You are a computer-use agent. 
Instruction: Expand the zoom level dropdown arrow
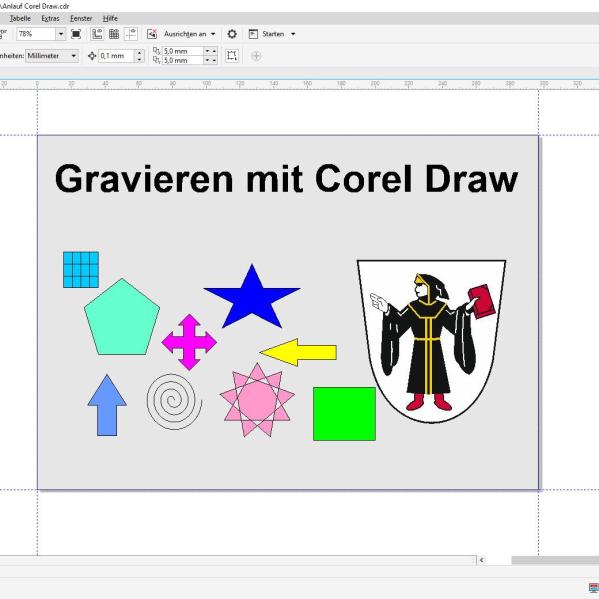pos(61,34)
